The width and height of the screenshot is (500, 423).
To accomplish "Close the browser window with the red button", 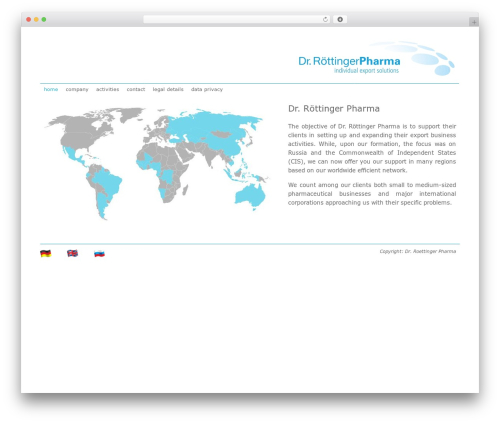I will tap(29, 19).
